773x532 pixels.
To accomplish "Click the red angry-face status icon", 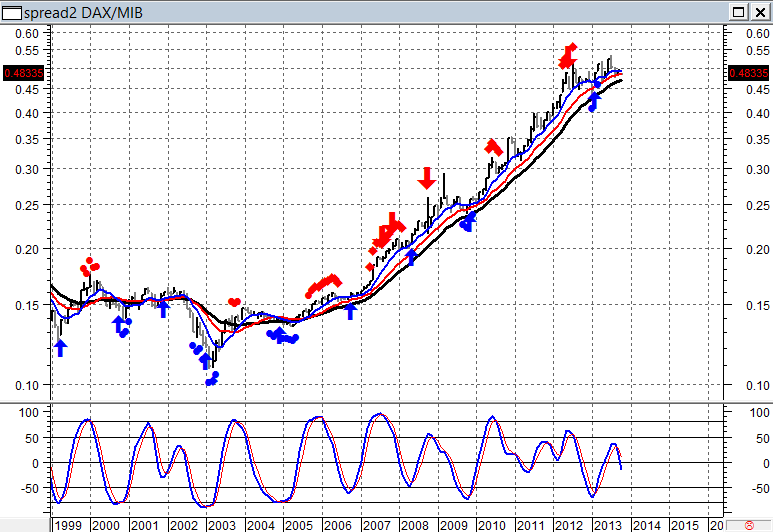I will click(750, 526).
